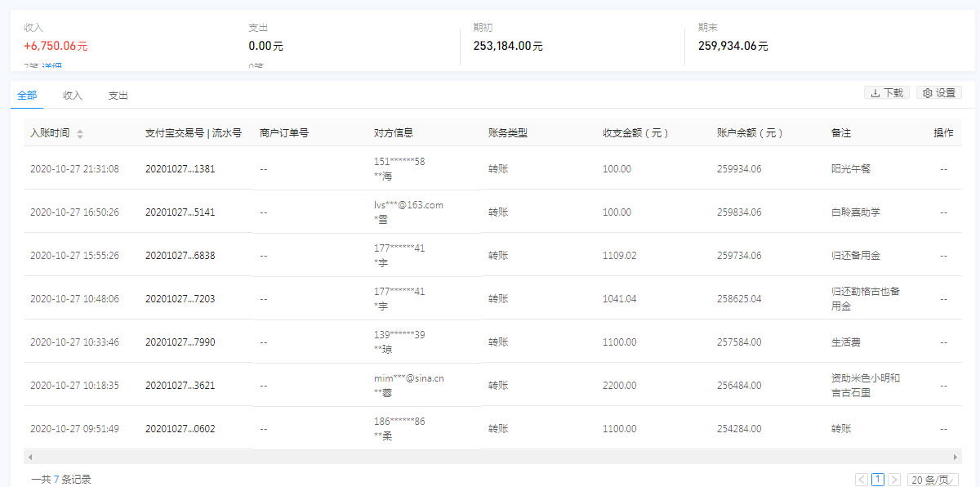Select the 全部 tab
The image size is (980, 487).
pos(27,96)
